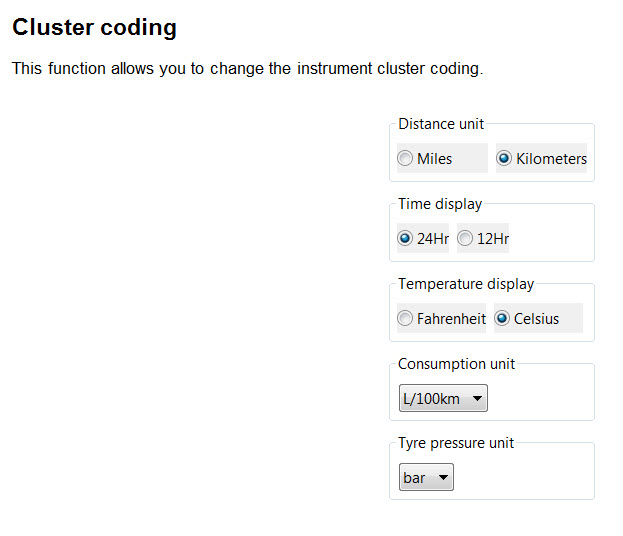This screenshot has width=623, height=536.
Task: Pick Fahrenheit for temperature display
Action: 405,319
